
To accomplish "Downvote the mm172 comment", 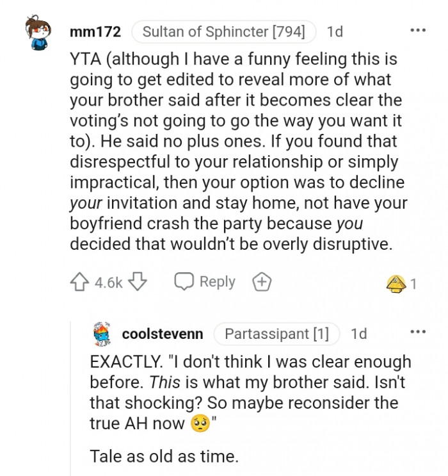I will [x=138, y=283].
